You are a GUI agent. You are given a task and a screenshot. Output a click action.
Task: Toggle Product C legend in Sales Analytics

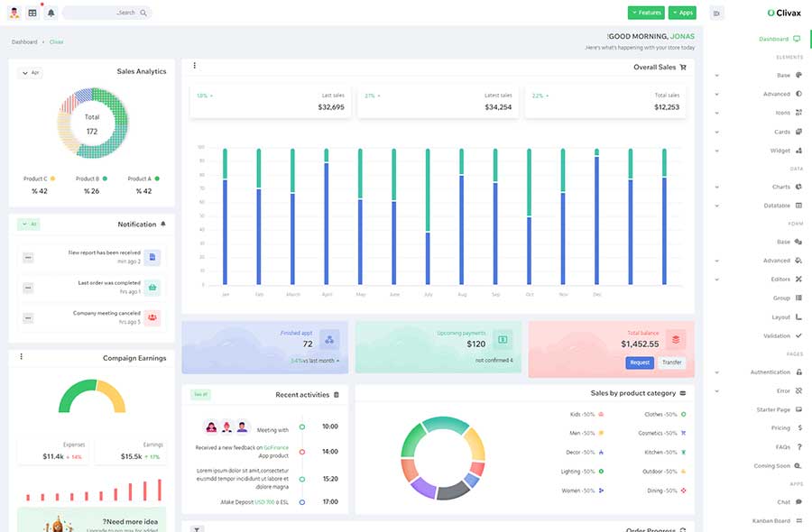point(40,179)
